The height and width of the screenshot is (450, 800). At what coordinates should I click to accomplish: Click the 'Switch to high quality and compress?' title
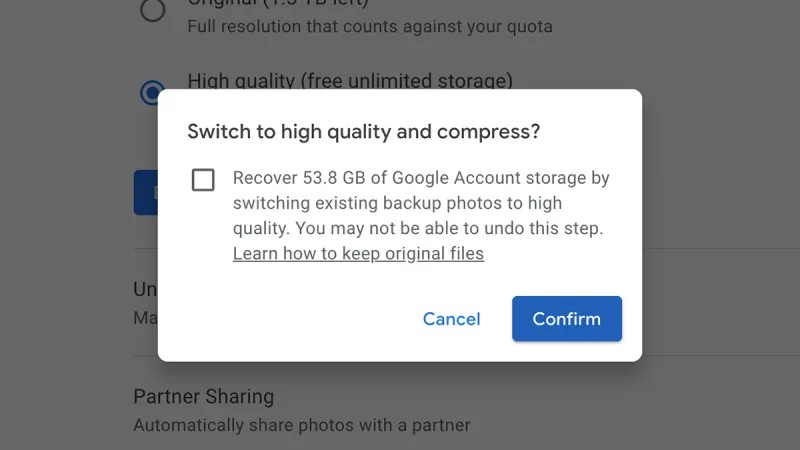tap(363, 132)
